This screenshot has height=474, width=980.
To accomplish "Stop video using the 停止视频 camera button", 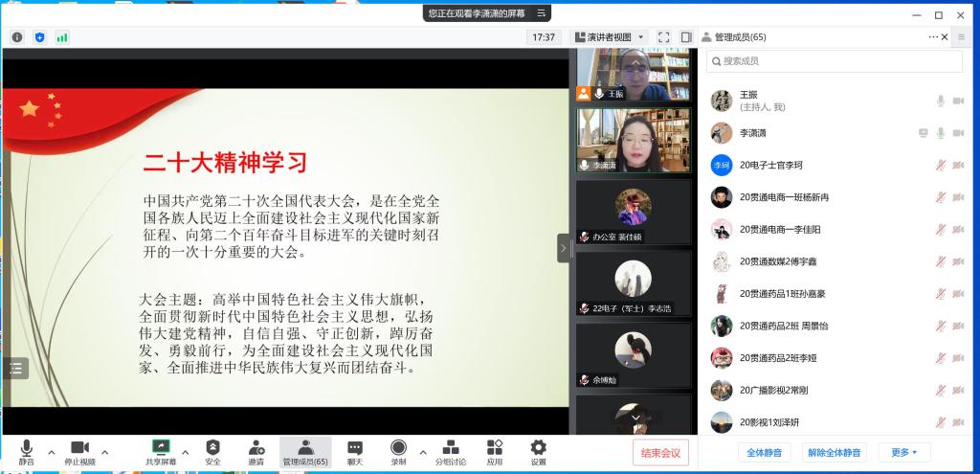I will pos(79,448).
